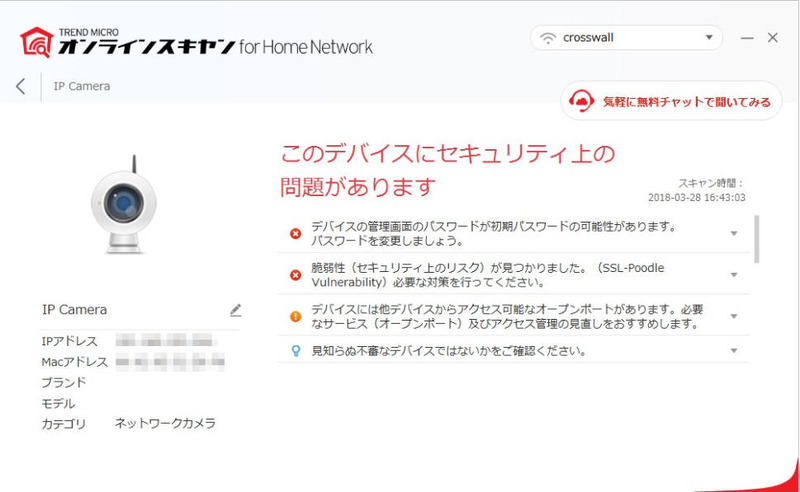The height and width of the screenshot is (492, 800).
Task: Click the red error icon for password warning
Action: [295, 234]
